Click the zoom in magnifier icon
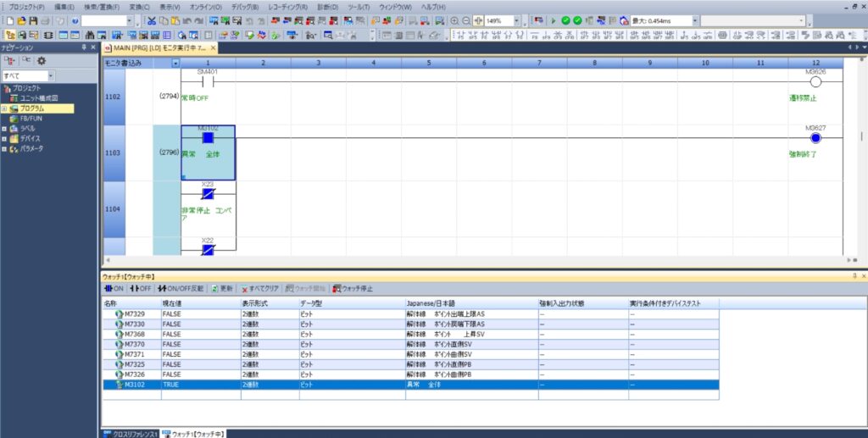Image resolution: width=868 pixels, height=438 pixels. (x=455, y=20)
